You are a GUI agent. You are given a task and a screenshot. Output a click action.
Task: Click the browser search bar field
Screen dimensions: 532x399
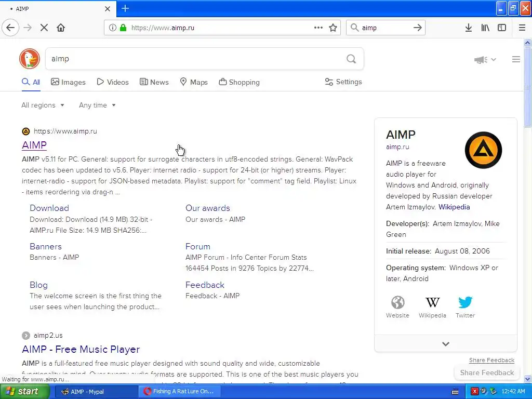tap(385, 28)
